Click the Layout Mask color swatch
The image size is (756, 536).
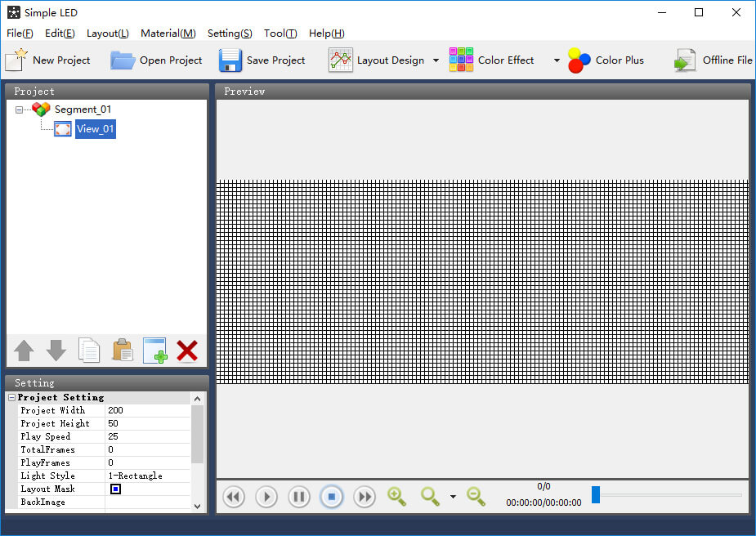[x=116, y=489]
